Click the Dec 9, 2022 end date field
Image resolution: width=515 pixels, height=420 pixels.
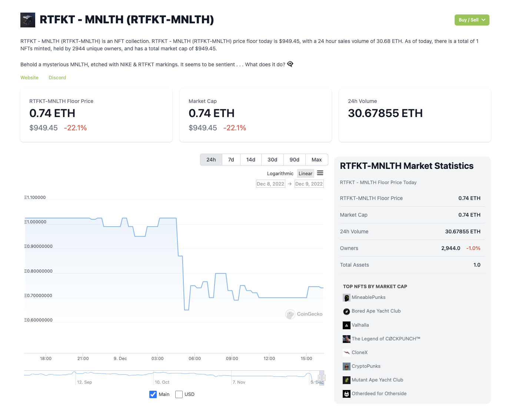coord(309,184)
